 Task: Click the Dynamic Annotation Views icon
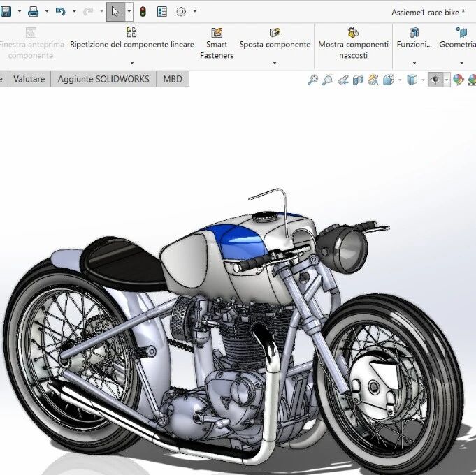click(373, 80)
